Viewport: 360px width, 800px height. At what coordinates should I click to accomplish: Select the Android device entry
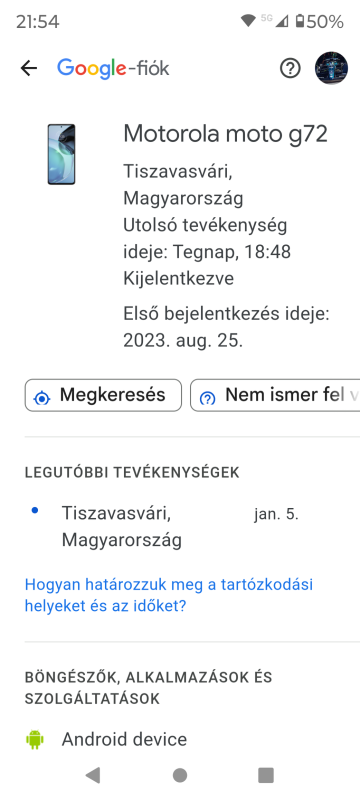coord(192,739)
